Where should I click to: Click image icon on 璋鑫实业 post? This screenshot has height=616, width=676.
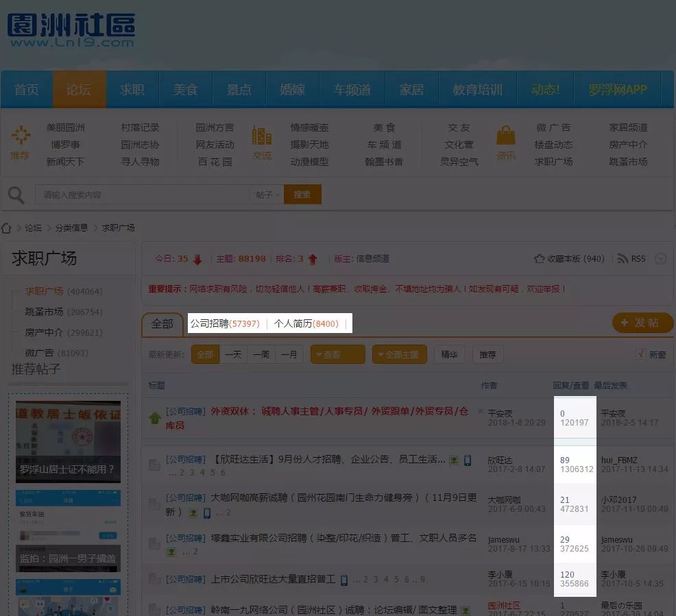171,552
